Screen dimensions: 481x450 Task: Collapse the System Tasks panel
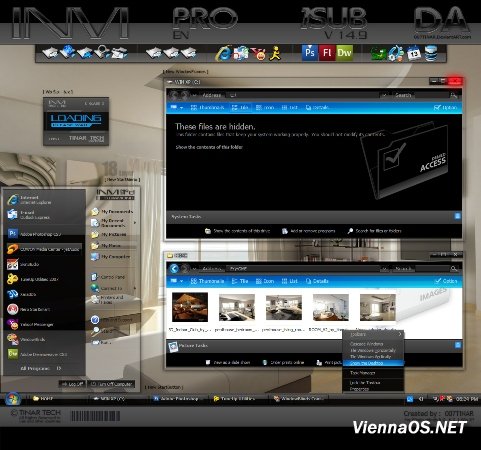coord(457,216)
